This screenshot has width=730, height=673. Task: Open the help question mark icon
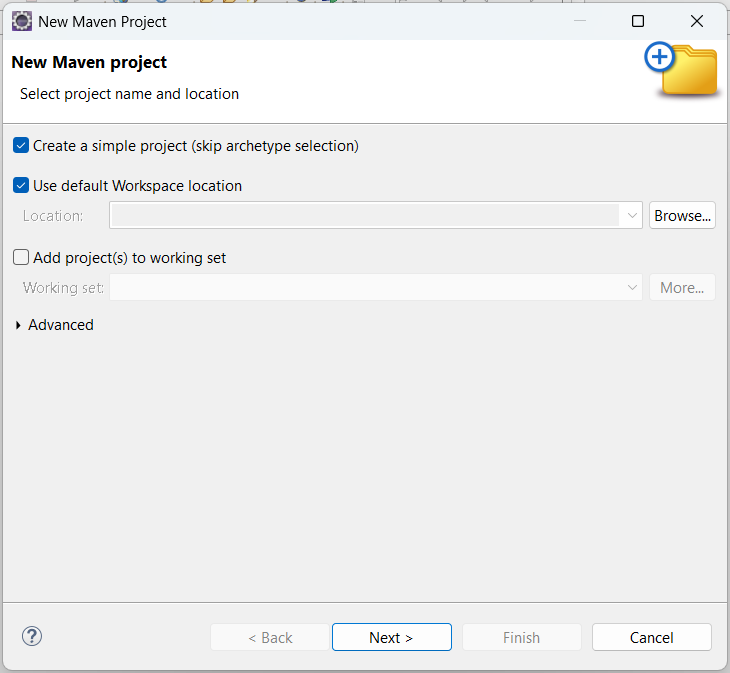point(32,636)
